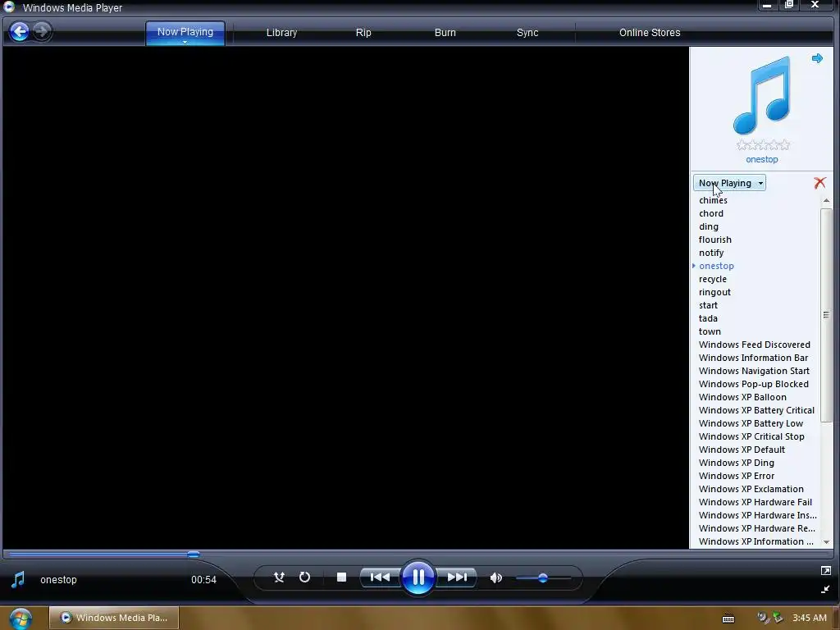This screenshot has height=630, width=840.
Task: Select ringout in the playlist
Action: pyautogui.click(x=714, y=292)
